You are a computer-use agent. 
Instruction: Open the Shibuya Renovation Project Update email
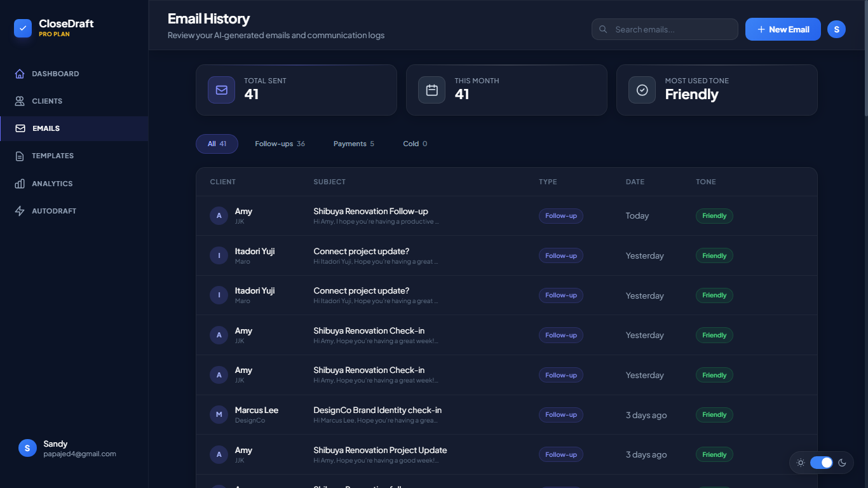380,450
